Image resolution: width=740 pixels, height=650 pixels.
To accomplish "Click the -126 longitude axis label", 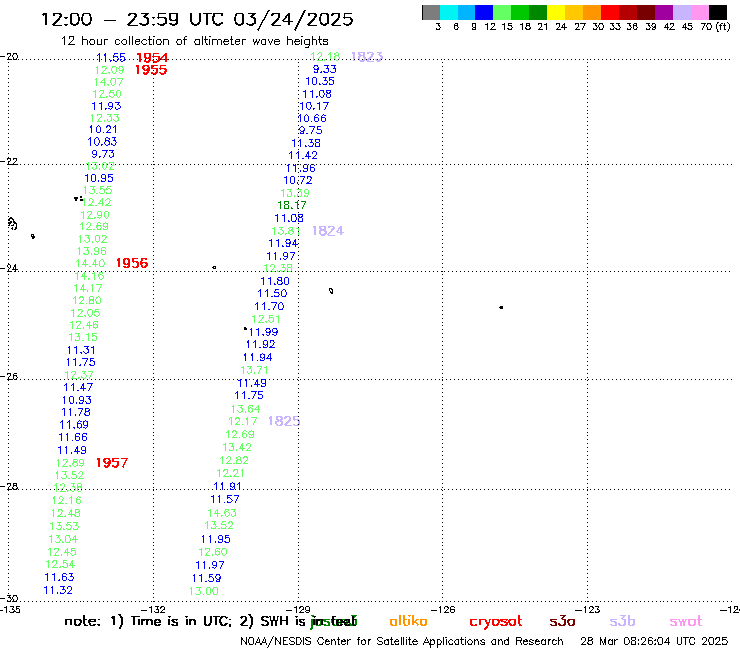I will pyautogui.click(x=443, y=609).
